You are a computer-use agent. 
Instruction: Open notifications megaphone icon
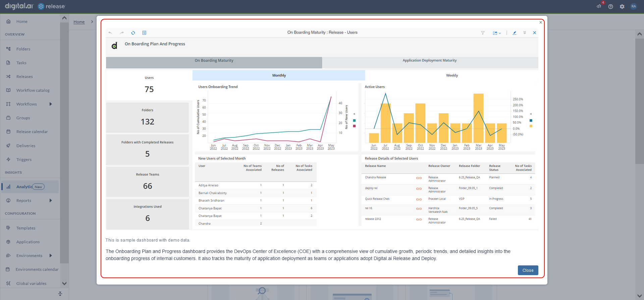599,6
